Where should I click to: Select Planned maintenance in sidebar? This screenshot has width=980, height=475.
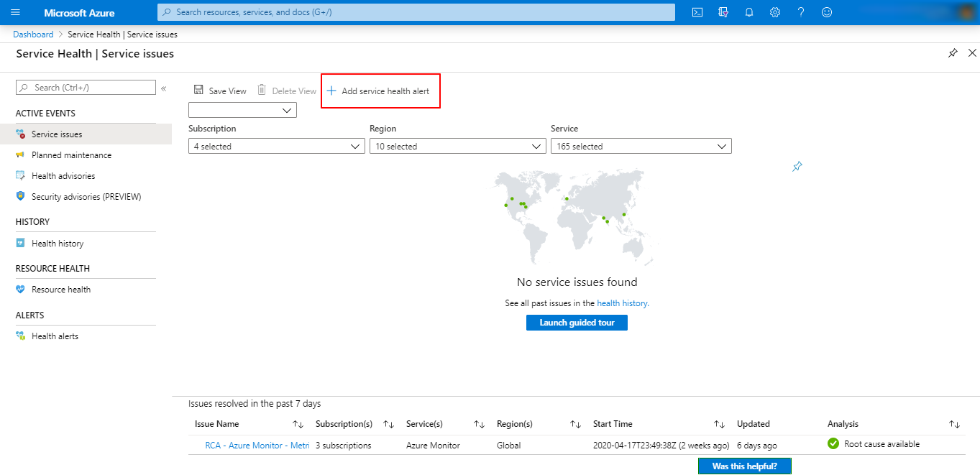click(x=71, y=155)
